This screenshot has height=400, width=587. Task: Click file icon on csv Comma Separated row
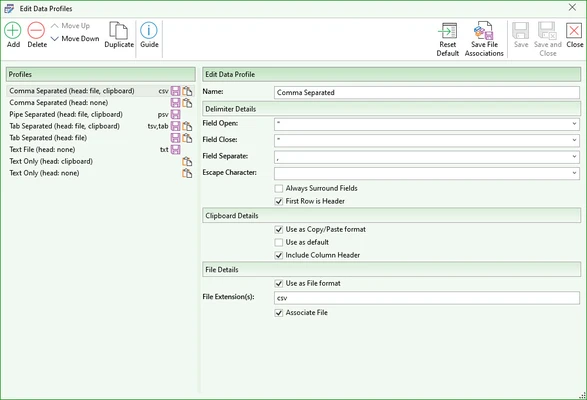point(175,91)
